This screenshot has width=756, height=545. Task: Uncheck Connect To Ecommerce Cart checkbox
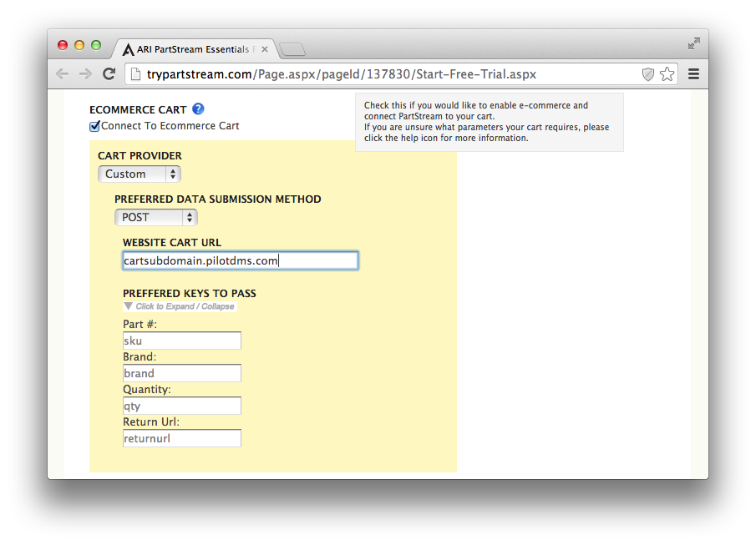[95, 127]
